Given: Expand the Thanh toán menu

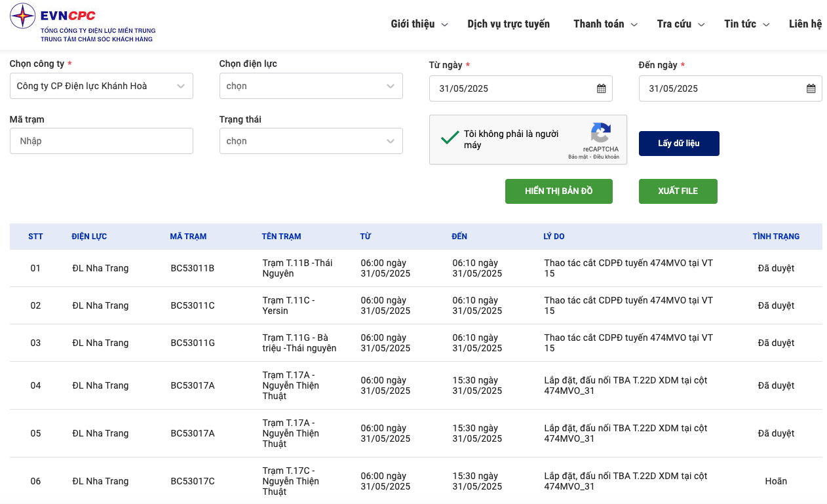Looking at the screenshot, I should (x=605, y=24).
